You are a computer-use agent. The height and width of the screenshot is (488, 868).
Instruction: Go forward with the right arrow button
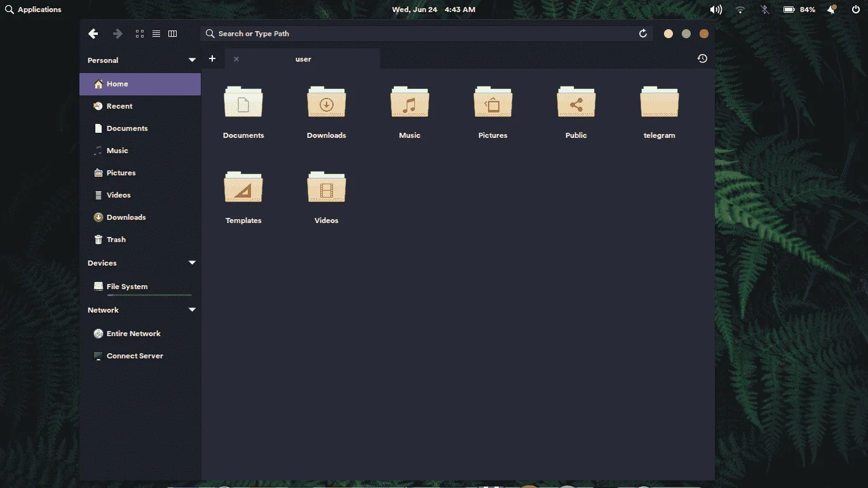118,34
